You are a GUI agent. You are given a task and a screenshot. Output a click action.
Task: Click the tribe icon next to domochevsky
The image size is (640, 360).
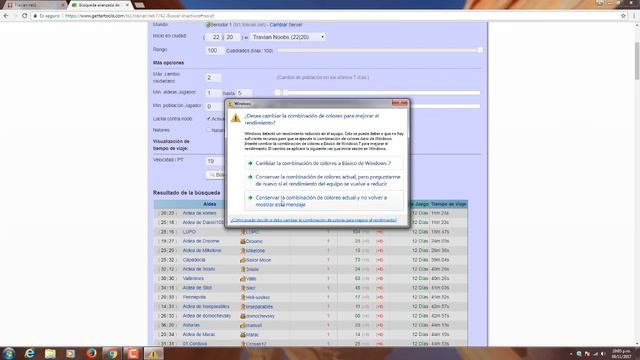tap(242, 316)
